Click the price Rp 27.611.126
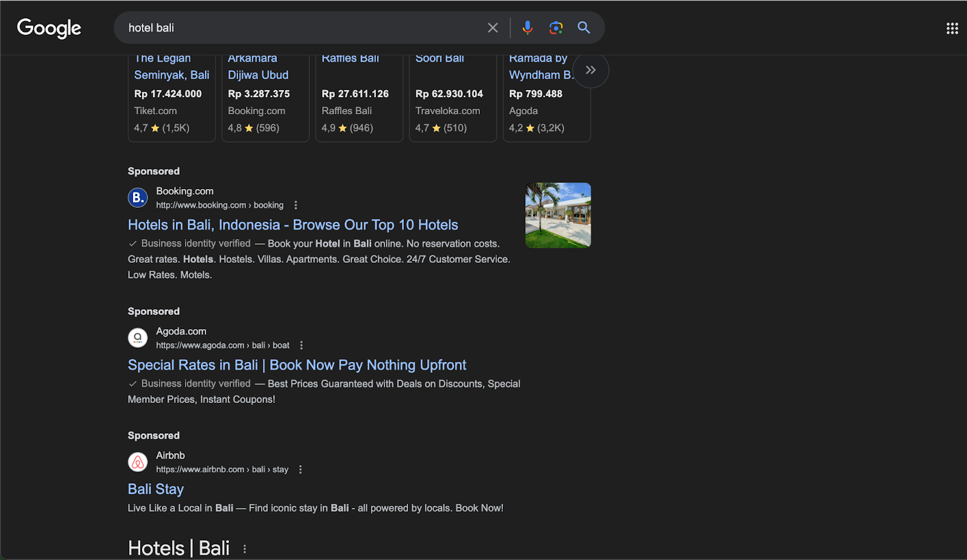Screen dimensions: 967x560 (355, 94)
